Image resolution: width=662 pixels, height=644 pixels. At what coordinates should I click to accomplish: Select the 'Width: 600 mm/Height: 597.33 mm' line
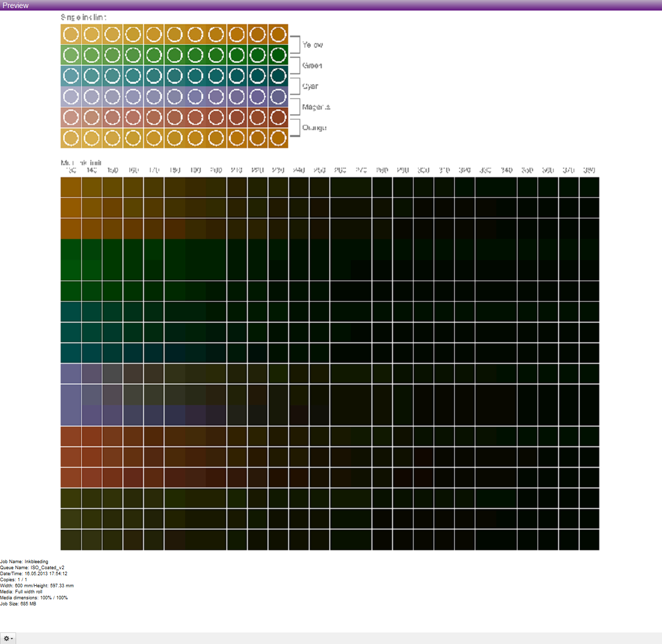click(37, 586)
